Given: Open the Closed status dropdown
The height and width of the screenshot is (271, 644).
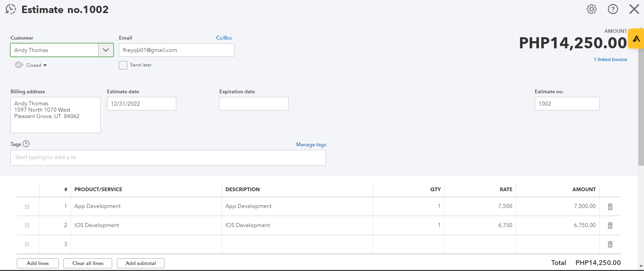Looking at the screenshot, I should [36, 65].
